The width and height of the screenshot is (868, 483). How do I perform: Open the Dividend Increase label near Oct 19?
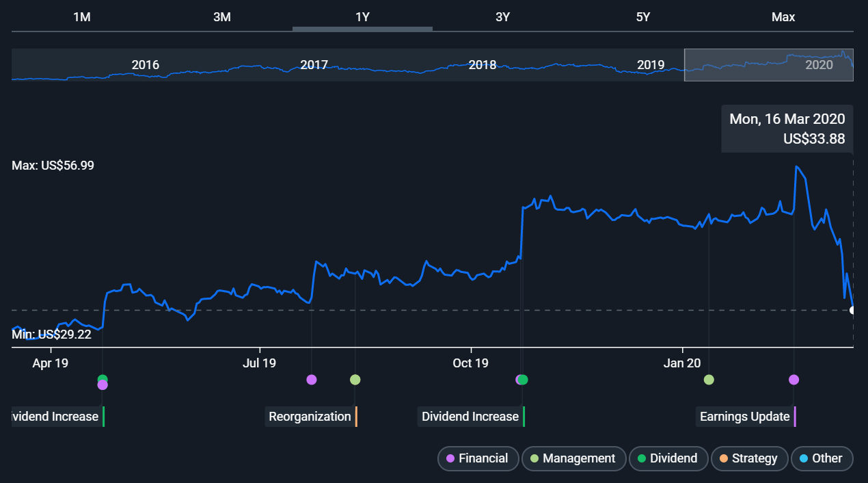pos(471,417)
